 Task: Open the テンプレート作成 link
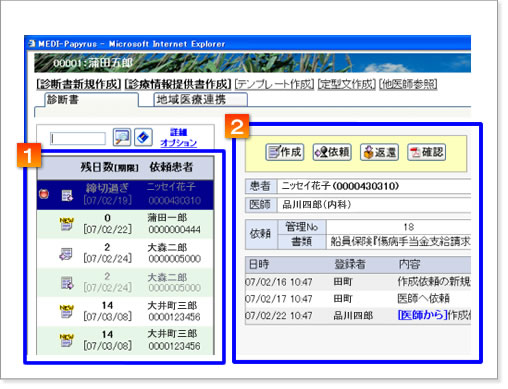[x=274, y=84]
